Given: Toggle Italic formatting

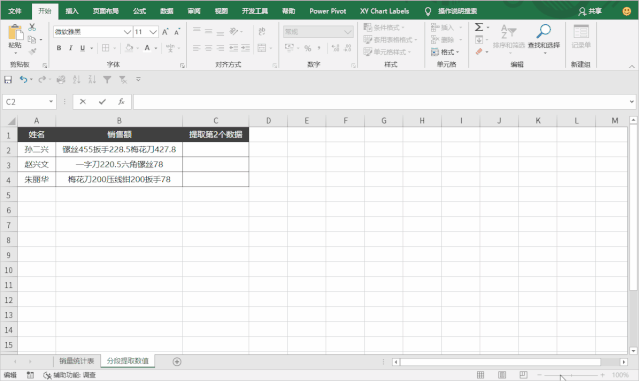Looking at the screenshot, I should [x=71, y=48].
